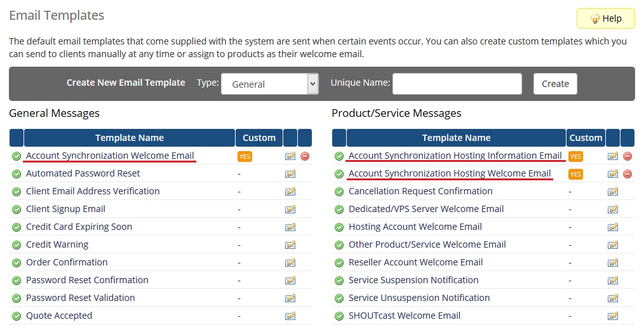Edit Service Unsuspension Notification template
The width and height of the screenshot is (644, 327).
[613, 298]
